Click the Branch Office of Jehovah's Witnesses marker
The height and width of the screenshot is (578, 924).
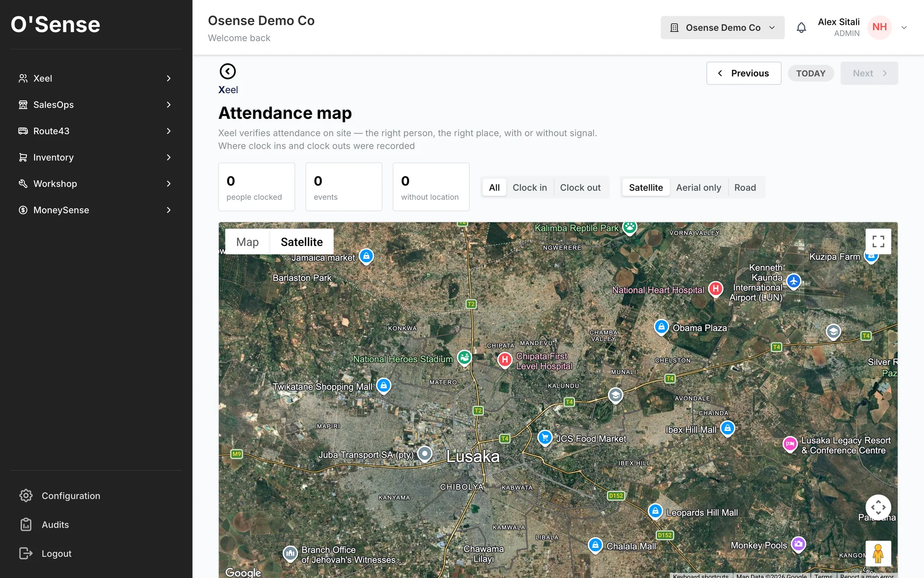pyautogui.click(x=290, y=553)
